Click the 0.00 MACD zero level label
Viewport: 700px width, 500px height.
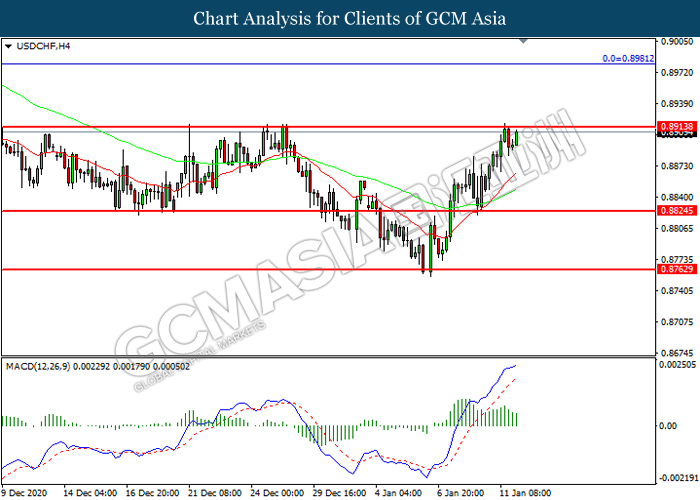click(667, 425)
